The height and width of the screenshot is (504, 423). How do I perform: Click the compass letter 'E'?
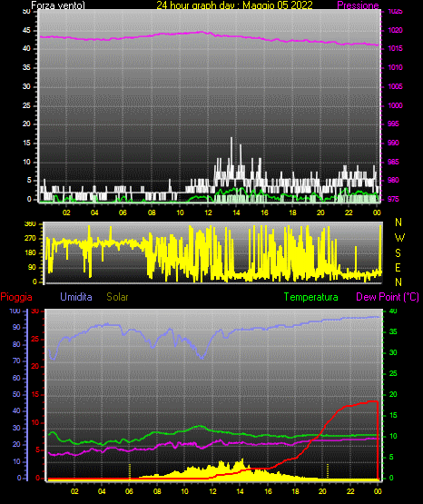pos(398,267)
